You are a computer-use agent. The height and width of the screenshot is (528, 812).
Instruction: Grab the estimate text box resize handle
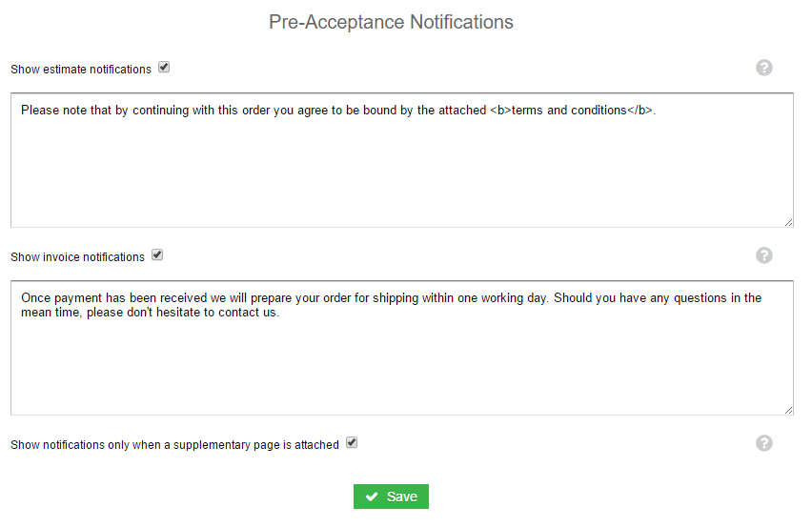pyautogui.click(x=788, y=222)
